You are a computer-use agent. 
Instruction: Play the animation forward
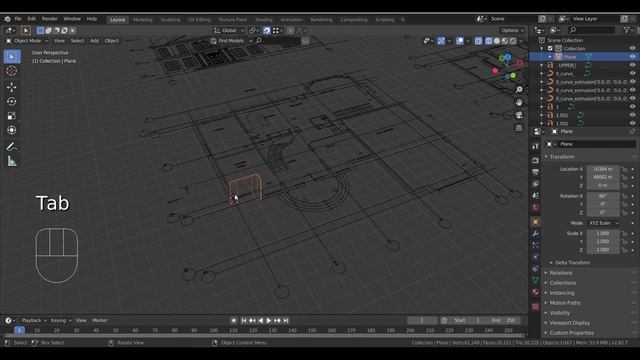tap(269, 320)
